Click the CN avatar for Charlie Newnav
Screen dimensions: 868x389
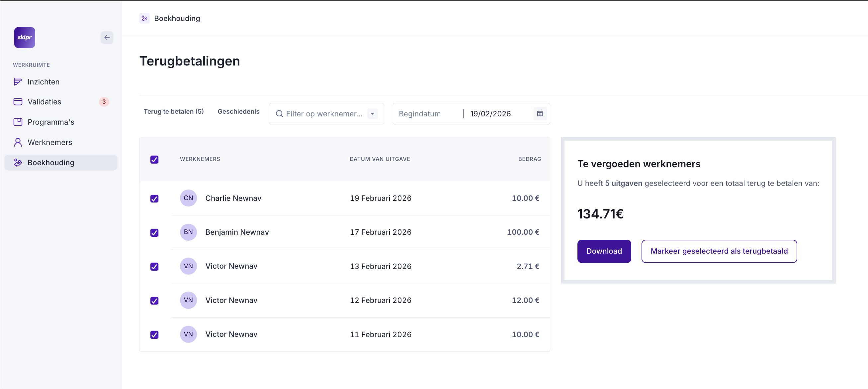(x=188, y=198)
